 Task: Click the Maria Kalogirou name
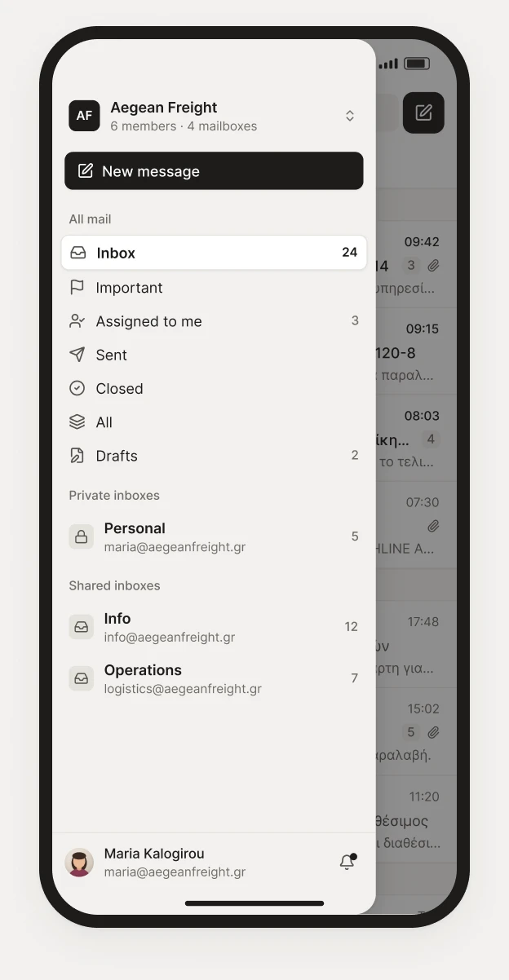[154, 854]
